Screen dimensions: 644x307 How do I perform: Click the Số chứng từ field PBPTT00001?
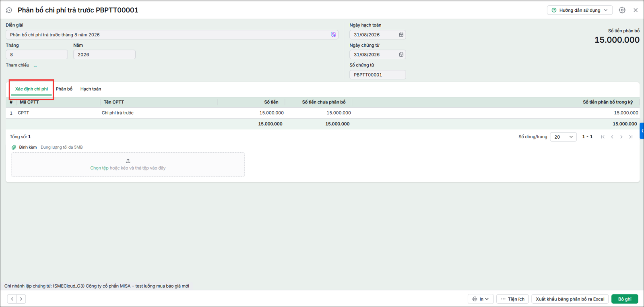(377, 75)
